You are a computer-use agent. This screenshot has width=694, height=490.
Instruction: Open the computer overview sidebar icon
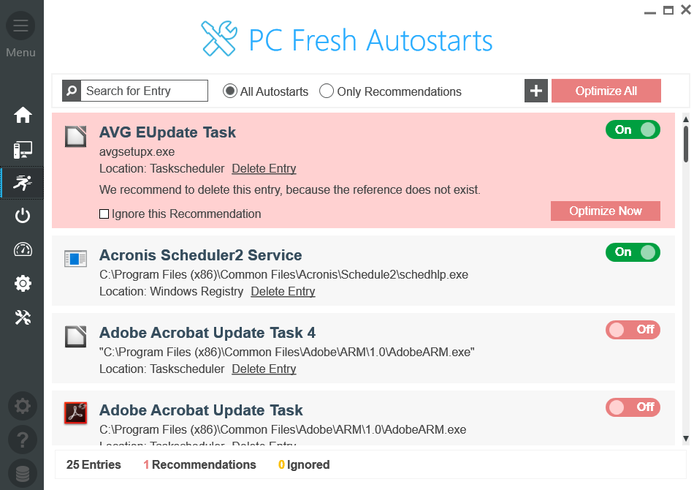point(22,150)
